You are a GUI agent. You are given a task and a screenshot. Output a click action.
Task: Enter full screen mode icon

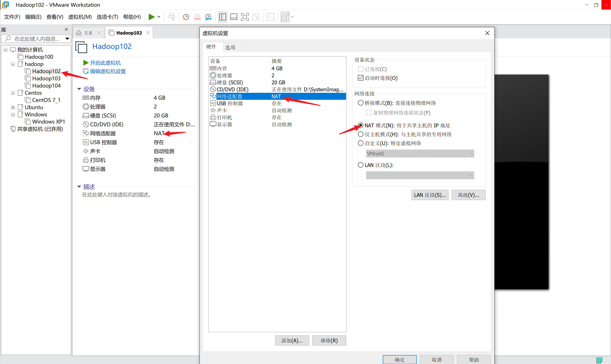coord(245,17)
